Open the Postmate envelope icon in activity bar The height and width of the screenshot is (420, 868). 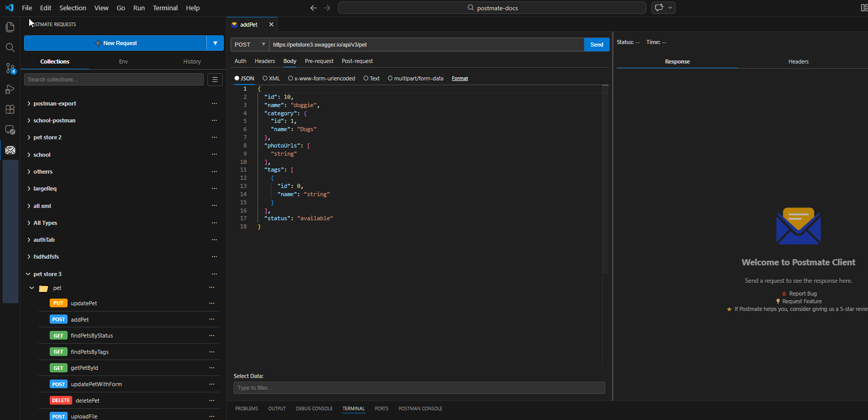click(x=10, y=150)
